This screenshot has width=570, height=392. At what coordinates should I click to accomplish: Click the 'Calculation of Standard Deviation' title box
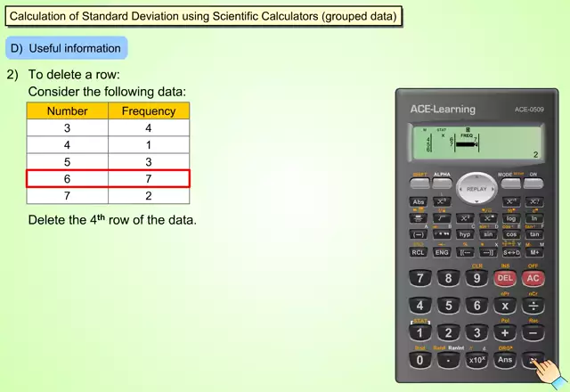point(203,16)
